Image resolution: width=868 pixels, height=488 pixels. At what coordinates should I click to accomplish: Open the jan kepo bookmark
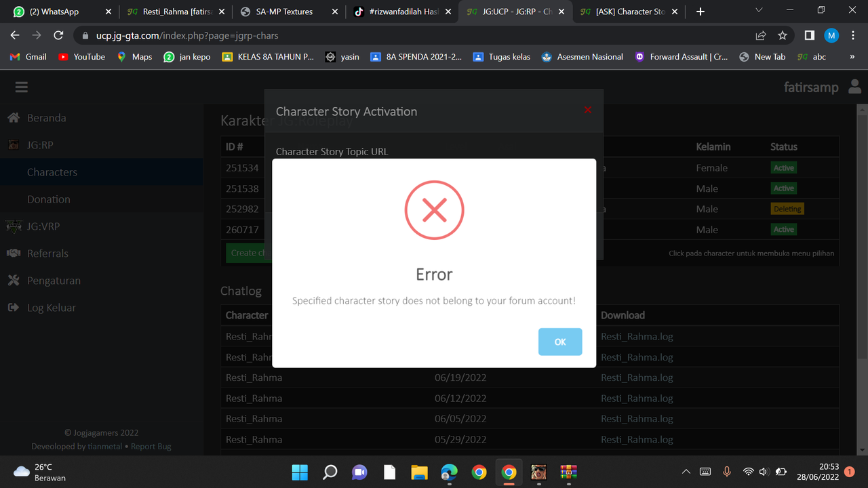187,57
